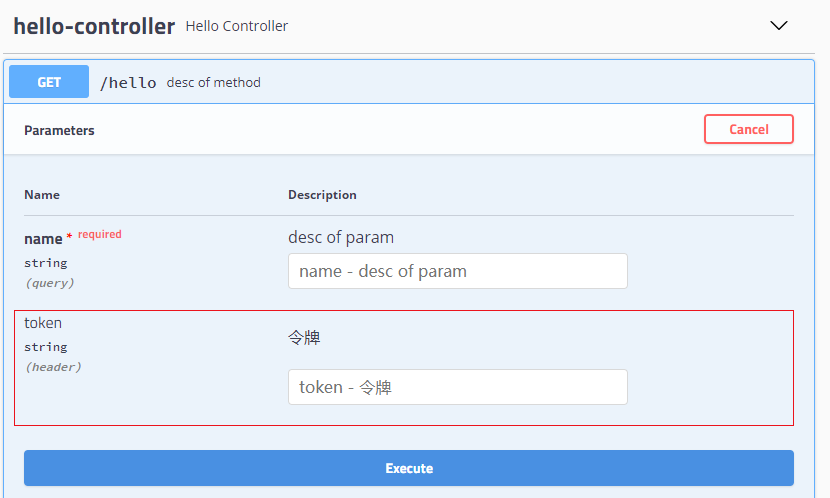Click the 'name' parameter label
The width and height of the screenshot is (830, 498).
click(43, 239)
